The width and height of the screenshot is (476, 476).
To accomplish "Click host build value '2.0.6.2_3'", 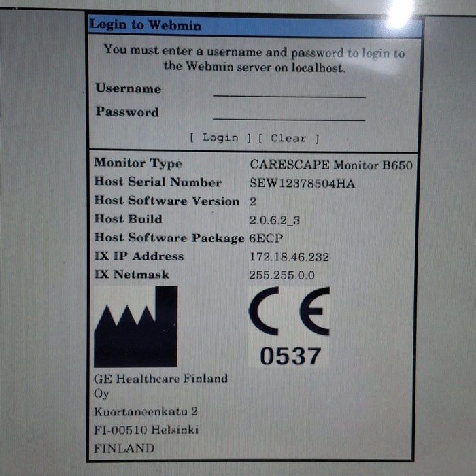I will [x=275, y=220].
